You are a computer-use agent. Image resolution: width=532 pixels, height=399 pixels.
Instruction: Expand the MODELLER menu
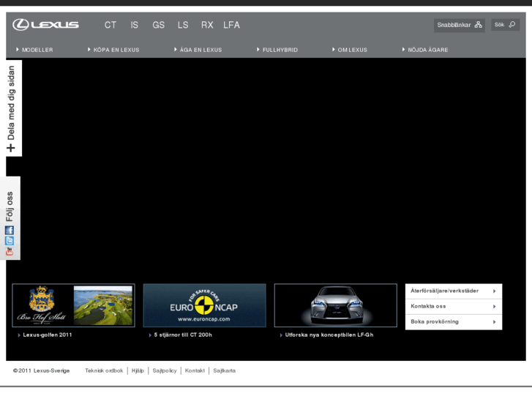[34, 50]
